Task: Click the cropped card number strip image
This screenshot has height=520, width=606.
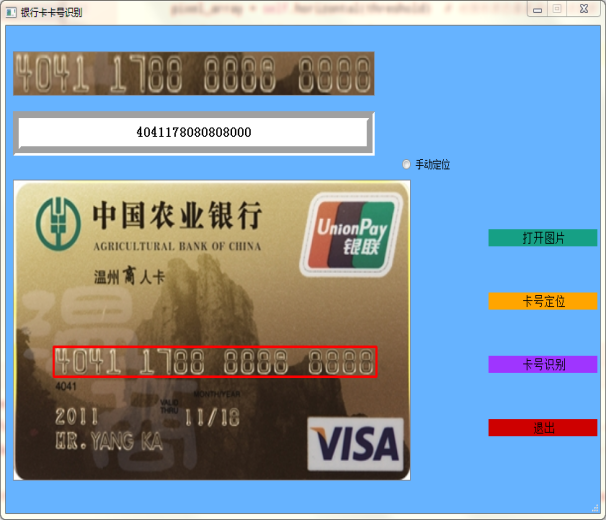Action: pyautogui.click(x=194, y=73)
